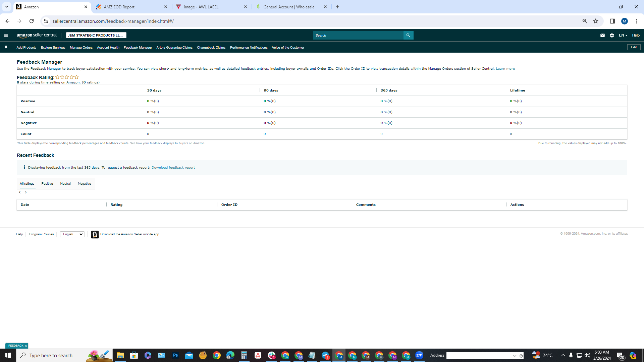Image resolution: width=644 pixels, height=362 pixels.
Task: Click the Amazon Seller mobile app icon
Action: click(x=95, y=234)
